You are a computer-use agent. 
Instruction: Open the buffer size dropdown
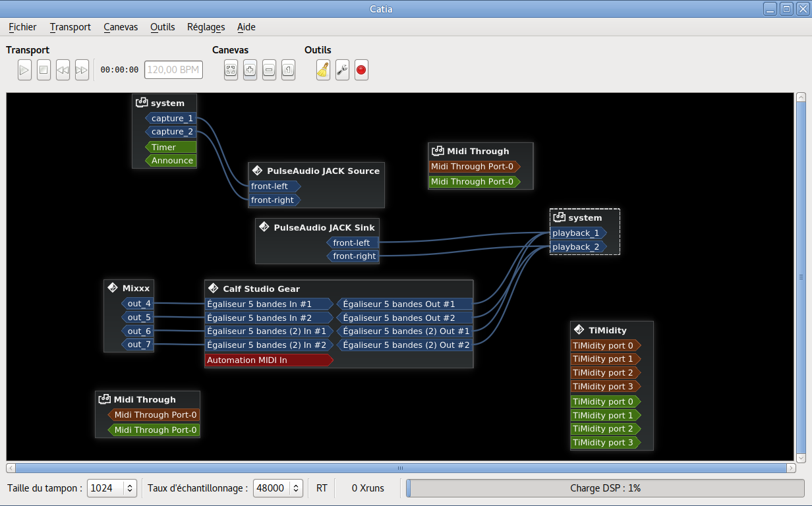click(111, 488)
